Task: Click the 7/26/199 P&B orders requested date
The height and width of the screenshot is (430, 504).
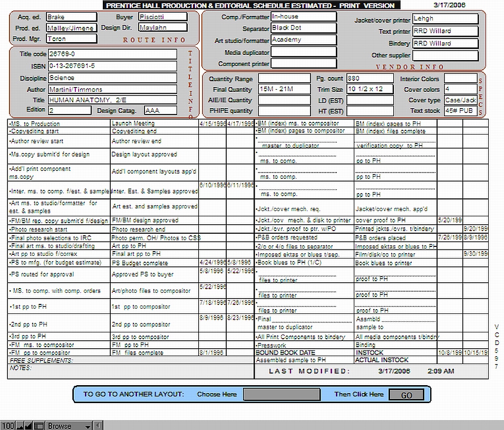Action: point(450,237)
